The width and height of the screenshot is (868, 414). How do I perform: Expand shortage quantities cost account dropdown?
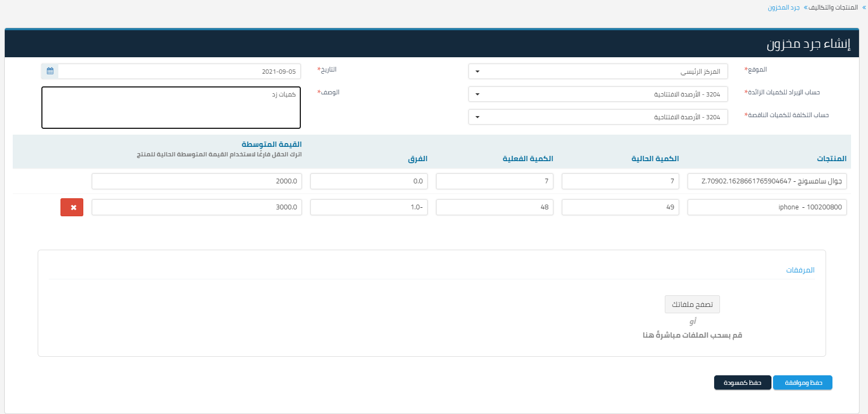tap(597, 117)
